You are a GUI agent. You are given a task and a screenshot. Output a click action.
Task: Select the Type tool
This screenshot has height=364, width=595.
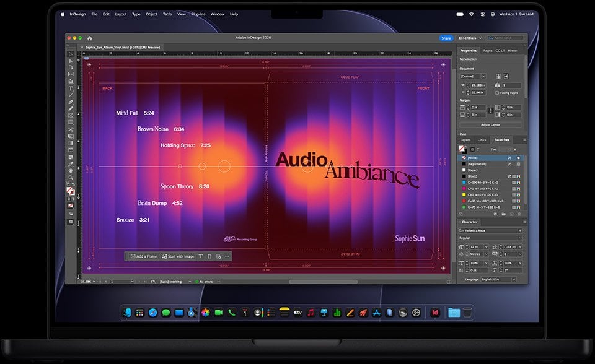click(71, 89)
